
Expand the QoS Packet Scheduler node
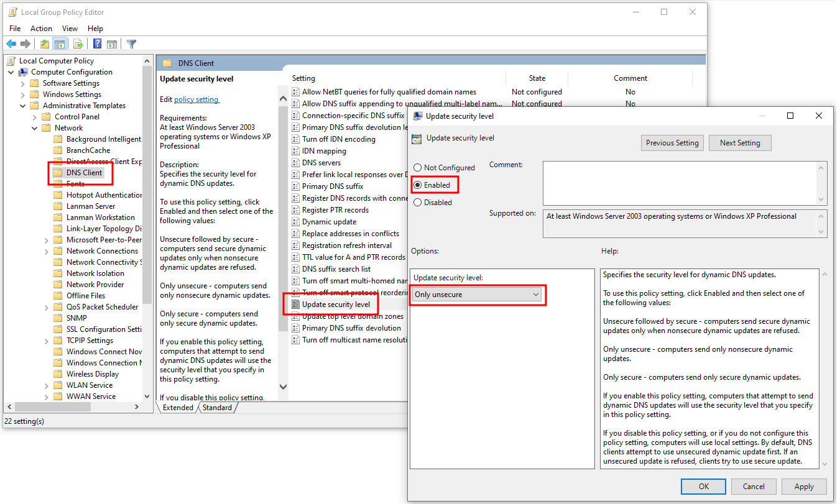[47, 307]
